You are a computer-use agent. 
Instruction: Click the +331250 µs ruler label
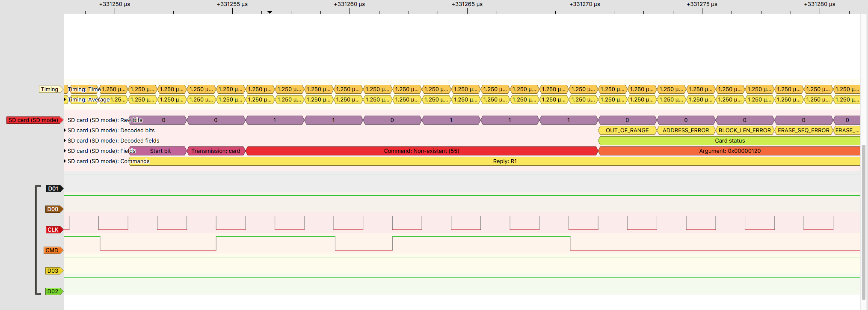[x=115, y=4]
